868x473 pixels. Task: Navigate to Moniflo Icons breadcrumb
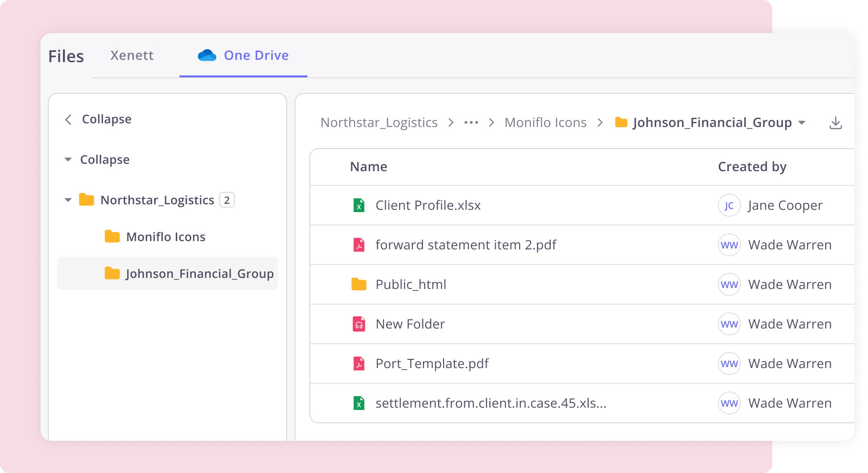(x=545, y=122)
